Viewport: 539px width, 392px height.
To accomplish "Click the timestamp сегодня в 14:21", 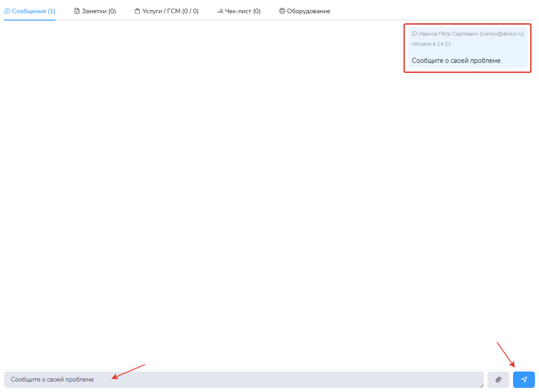I will (431, 44).
